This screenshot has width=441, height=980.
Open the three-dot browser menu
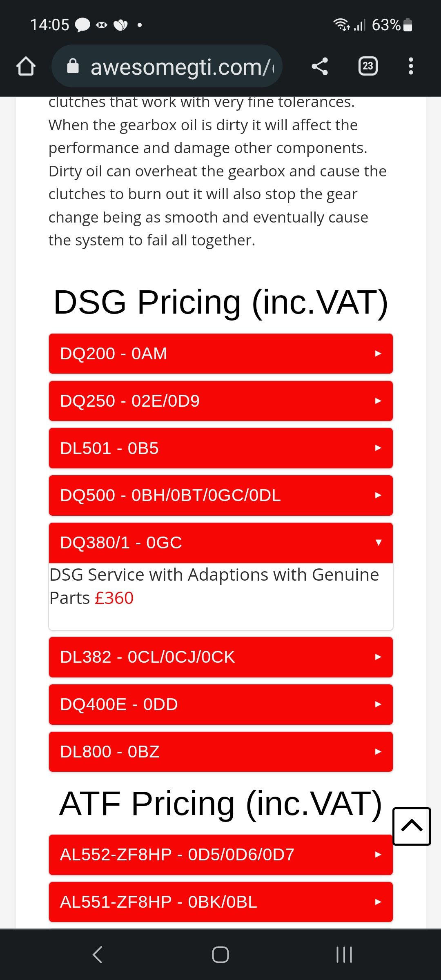click(x=411, y=66)
